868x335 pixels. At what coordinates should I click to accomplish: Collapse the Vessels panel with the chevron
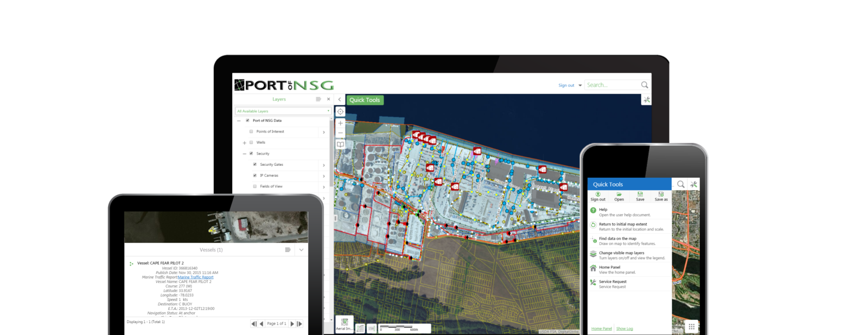[x=301, y=250]
